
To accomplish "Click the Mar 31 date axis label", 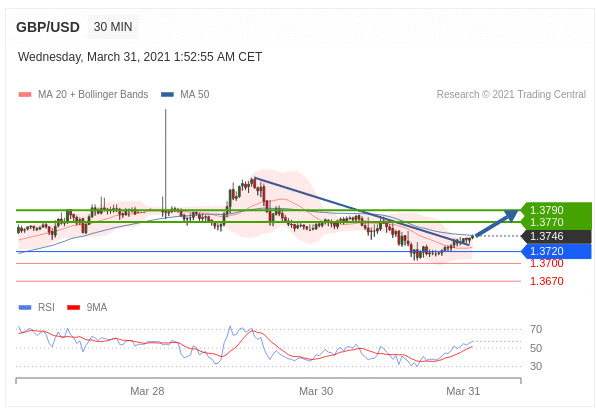I will click(x=463, y=391).
